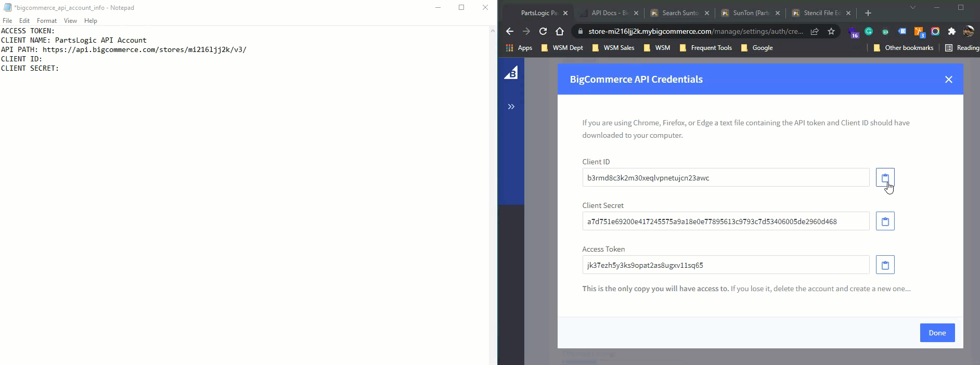
Task: Open the Grammarly extension
Action: (869, 31)
